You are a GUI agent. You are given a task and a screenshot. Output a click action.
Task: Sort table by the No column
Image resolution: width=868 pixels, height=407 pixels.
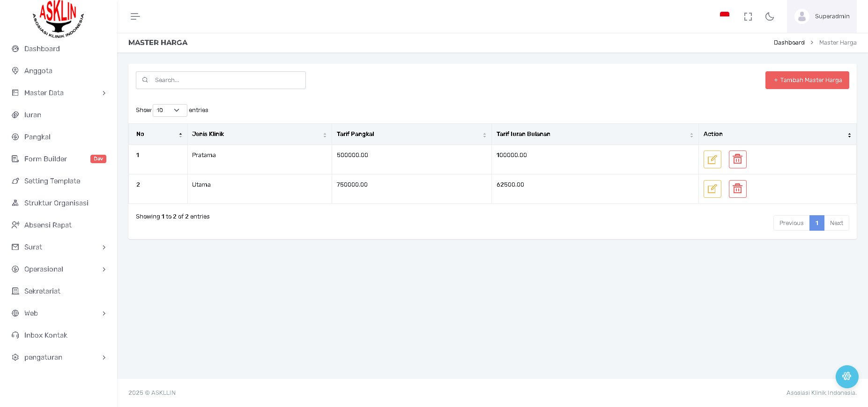(158, 134)
